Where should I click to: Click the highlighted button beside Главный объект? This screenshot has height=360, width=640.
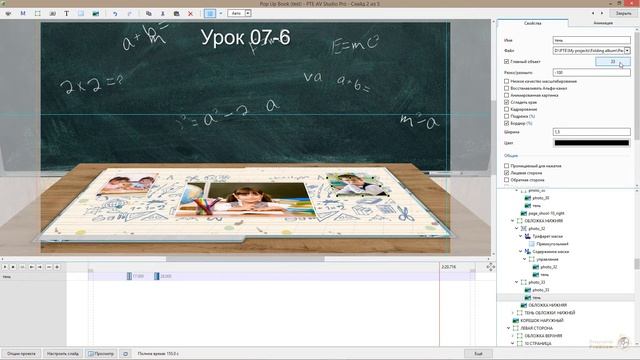point(613,62)
